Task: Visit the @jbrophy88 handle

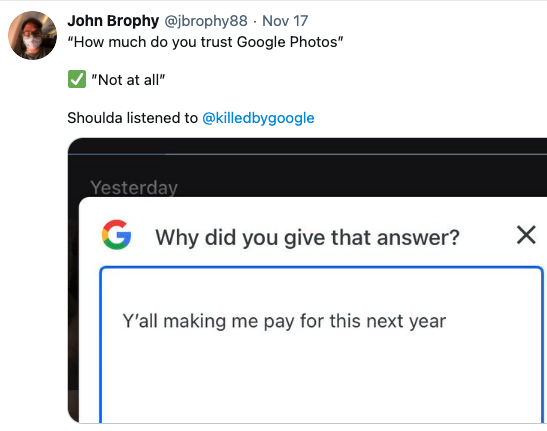Action: point(206,21)
